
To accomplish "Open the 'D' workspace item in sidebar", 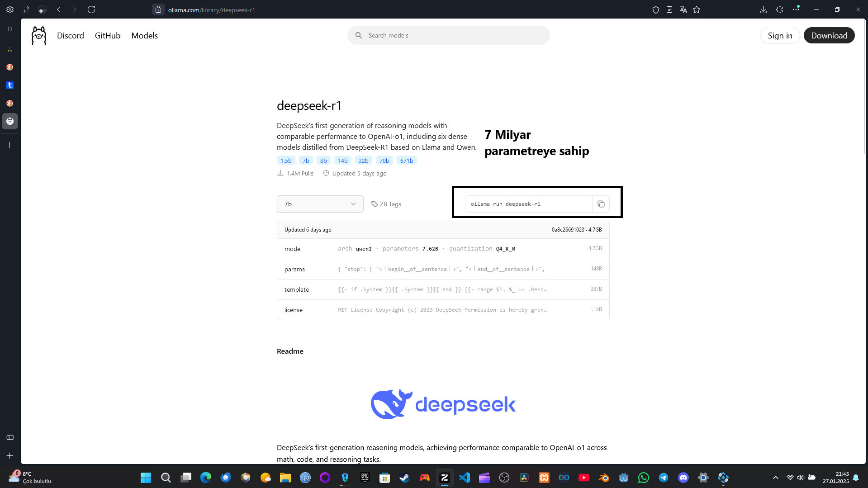I will 10,29.
